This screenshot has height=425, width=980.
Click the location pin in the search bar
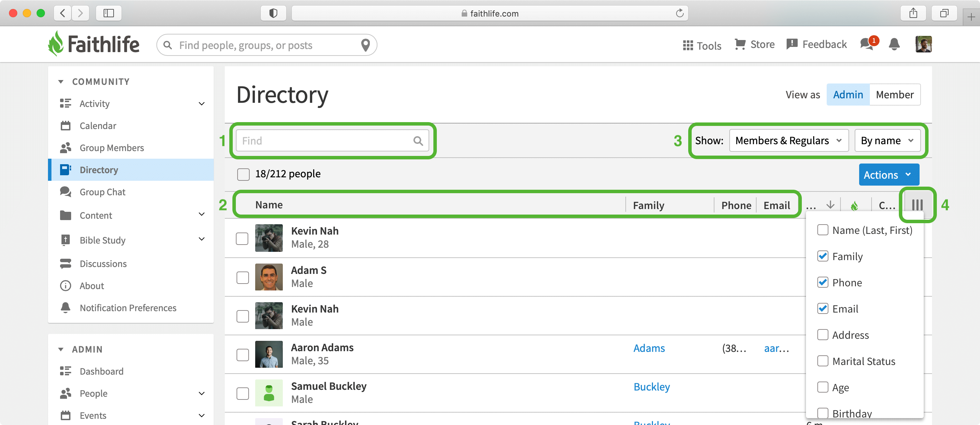tap(365, 45)
